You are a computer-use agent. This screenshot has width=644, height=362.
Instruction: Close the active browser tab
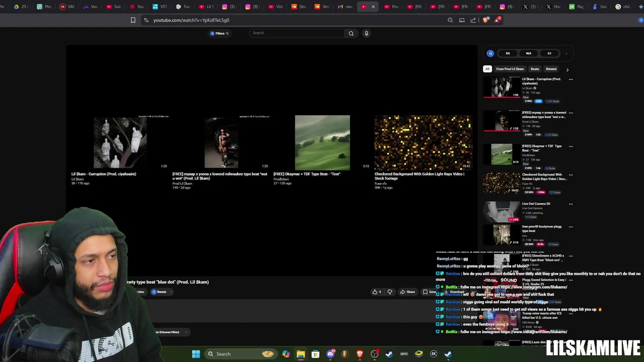pyautogui.click(x=373, y=7)
